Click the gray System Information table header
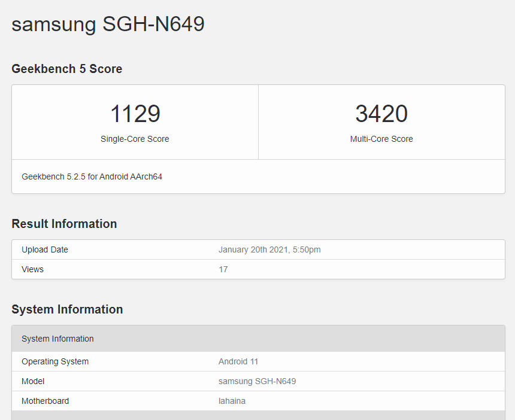 coord(258,339)
